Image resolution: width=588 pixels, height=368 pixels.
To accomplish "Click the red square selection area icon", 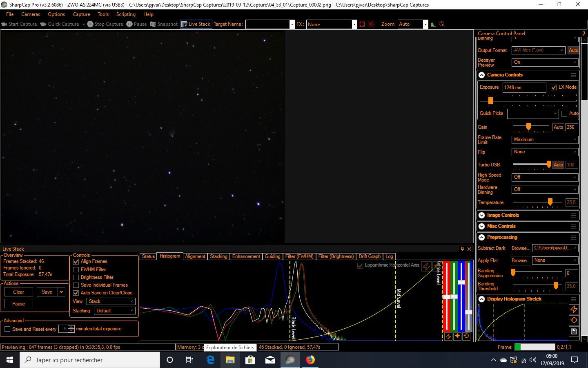I will 362,24.
